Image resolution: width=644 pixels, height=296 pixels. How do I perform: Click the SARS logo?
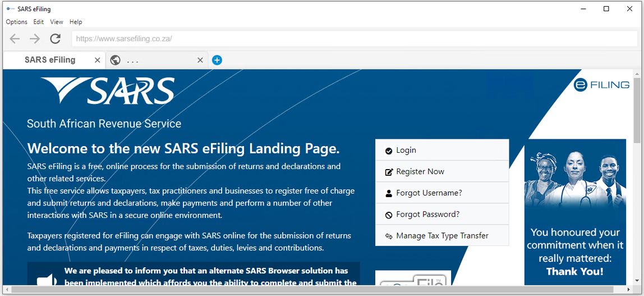click(x=108, y=90)
